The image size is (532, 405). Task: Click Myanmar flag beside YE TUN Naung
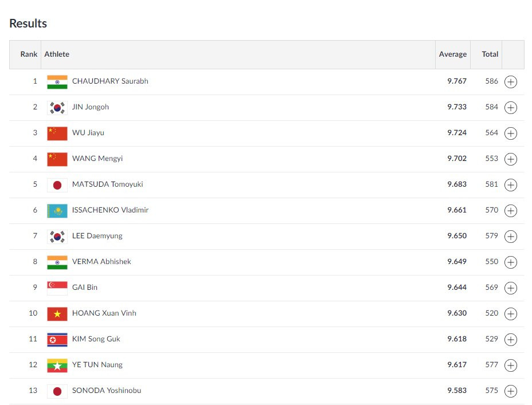click(57, 365)
